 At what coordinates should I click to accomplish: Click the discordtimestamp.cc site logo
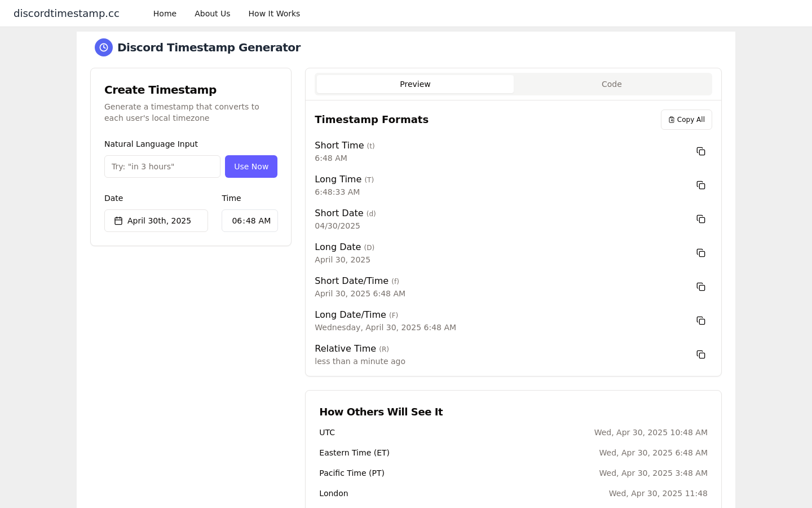click(x=67, y=14)
